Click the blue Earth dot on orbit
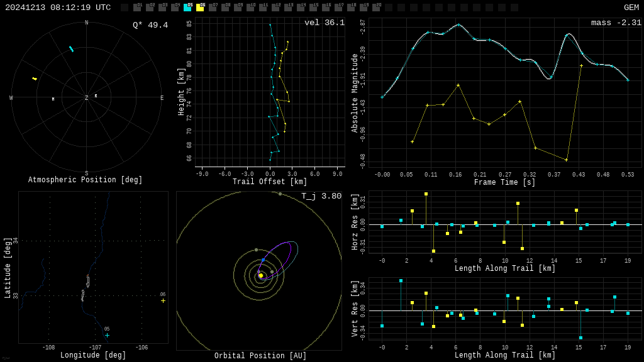 coord(263,260)
